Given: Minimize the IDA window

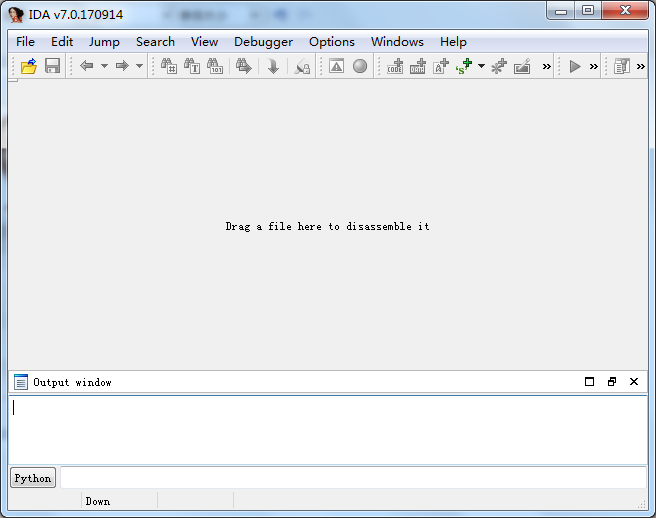Looking at the screenshot, I should (561, 11).
